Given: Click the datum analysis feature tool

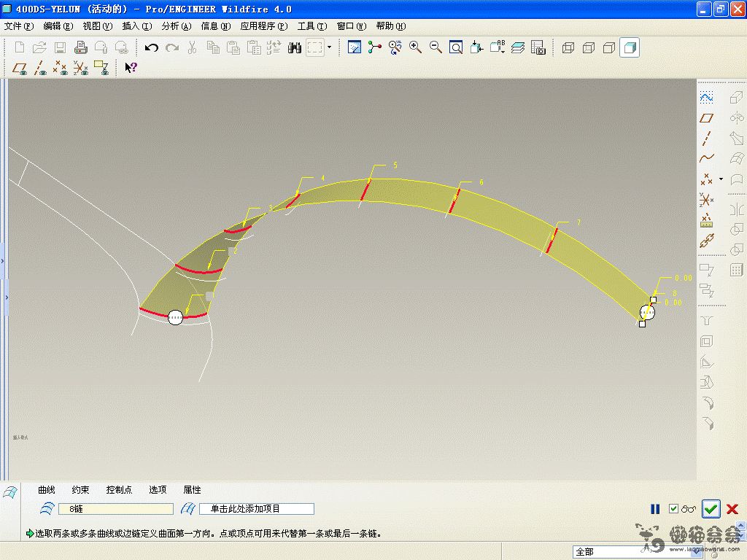Looking at the screenshot, I should coord(706,220).
